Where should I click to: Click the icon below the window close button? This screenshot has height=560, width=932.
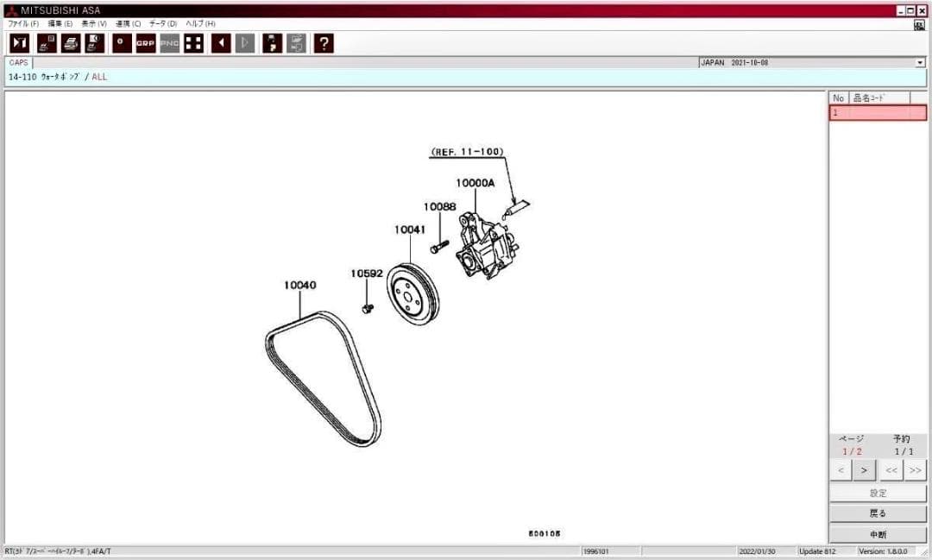point(919,25)
